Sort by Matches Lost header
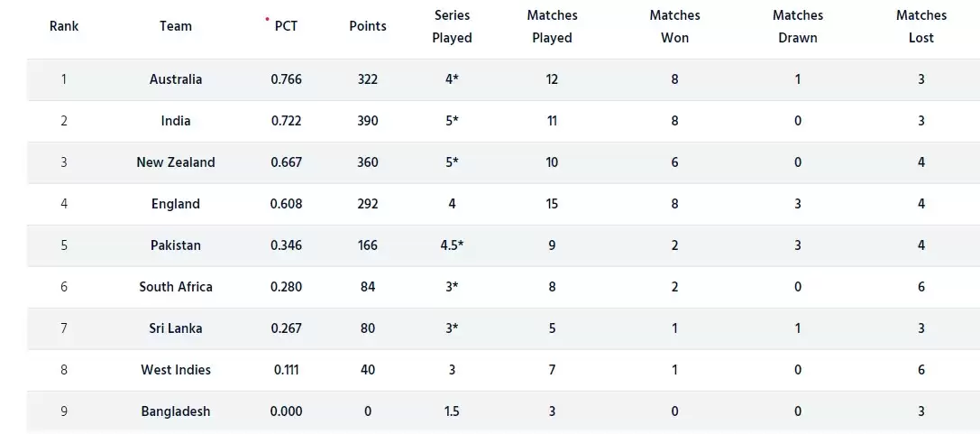The width and height of the screenshot is (980, 434). (x=921, y=27)
